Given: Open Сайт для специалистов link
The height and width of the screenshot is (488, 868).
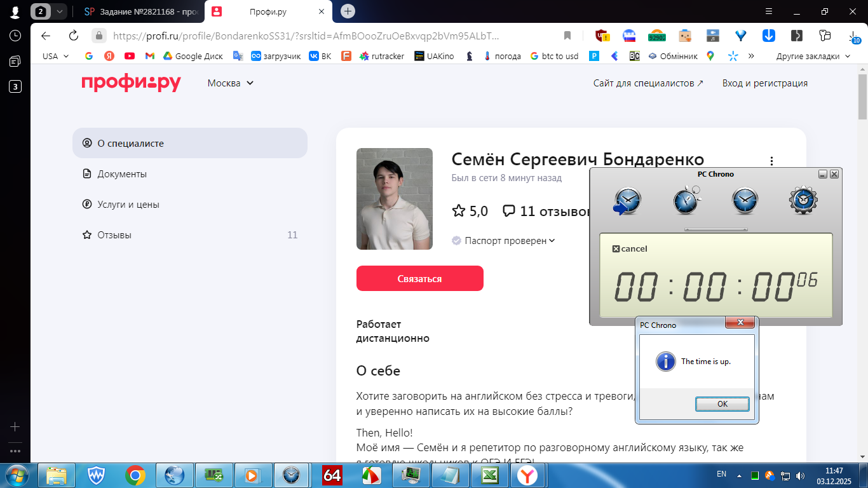Looking at the screenshot, I should point(648,83).
